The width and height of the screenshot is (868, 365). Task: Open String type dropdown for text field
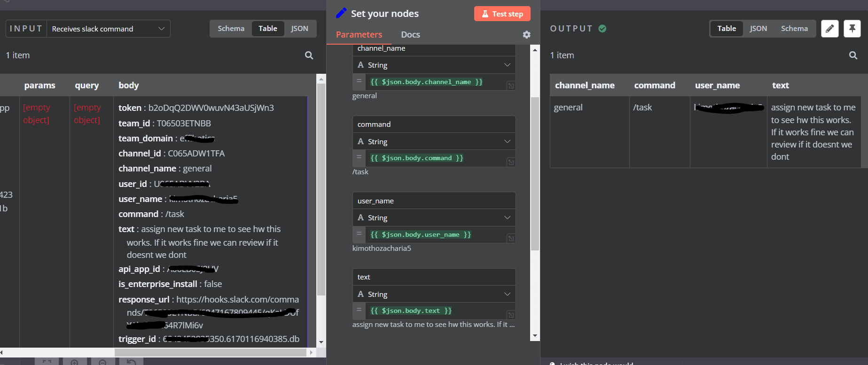tap(434, 294)
